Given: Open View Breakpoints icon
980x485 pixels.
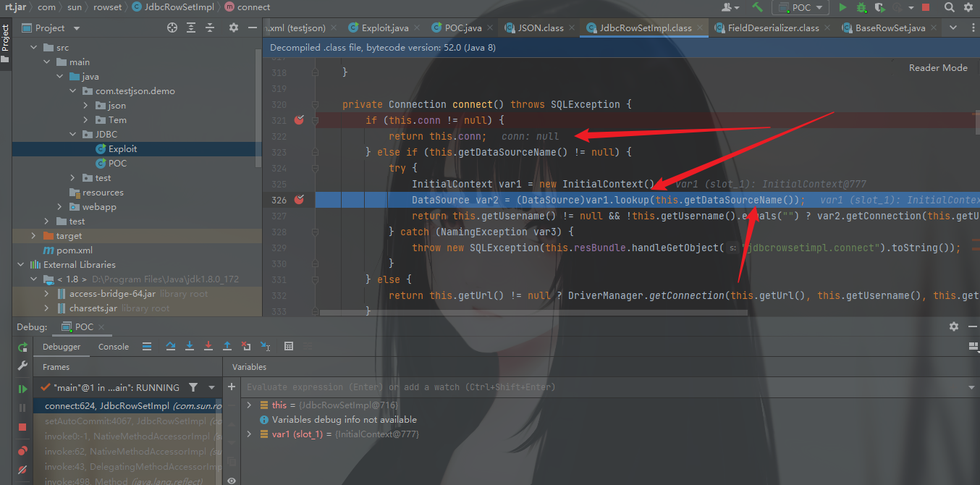Looking at the screenshot, I should pyautogui.click(x=22, y=451).
